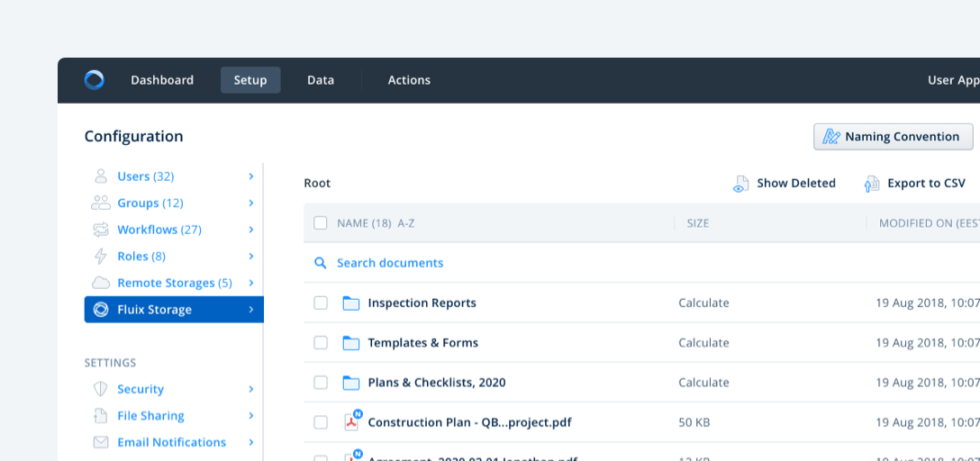Open the Dashboard tab
This screenshot has height=461, width=980.
[162, 80]
